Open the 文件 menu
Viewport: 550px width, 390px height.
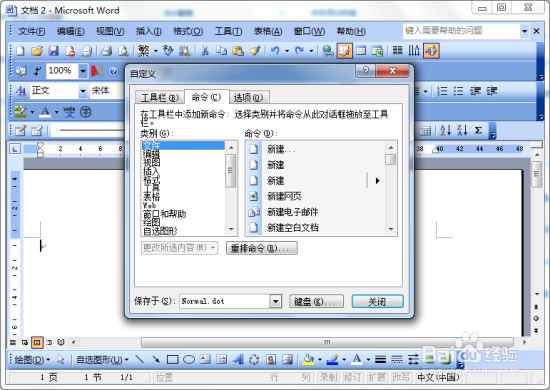click(31, 32)
